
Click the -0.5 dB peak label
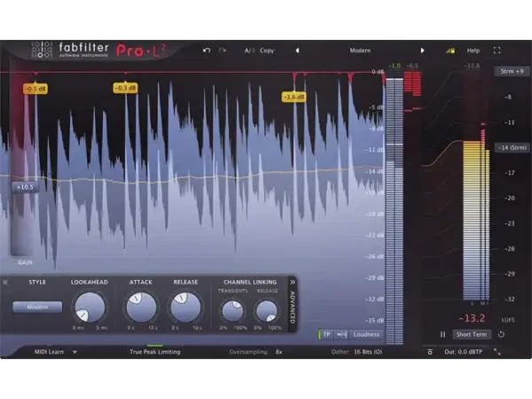(35, 89)
